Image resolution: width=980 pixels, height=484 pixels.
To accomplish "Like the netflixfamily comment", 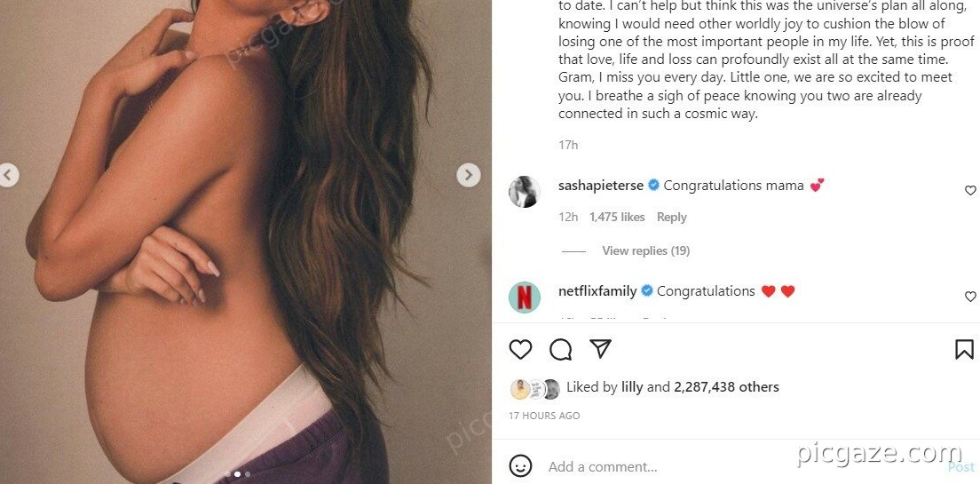I will [x=970, y=297].
